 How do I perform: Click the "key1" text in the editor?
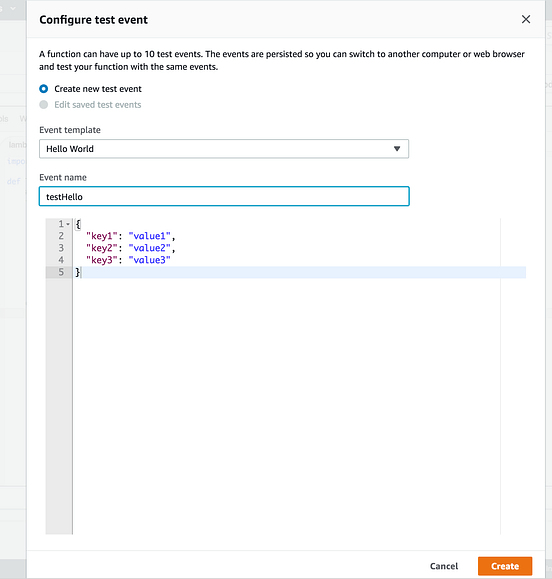click(x=102, y=236)
